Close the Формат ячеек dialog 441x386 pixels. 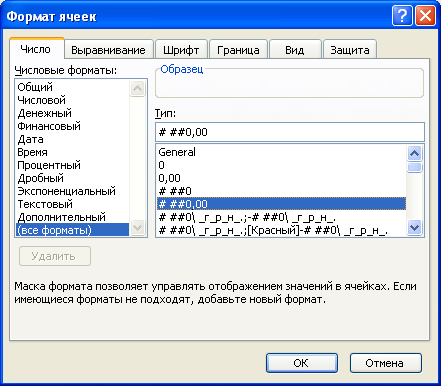click(425, 15)
